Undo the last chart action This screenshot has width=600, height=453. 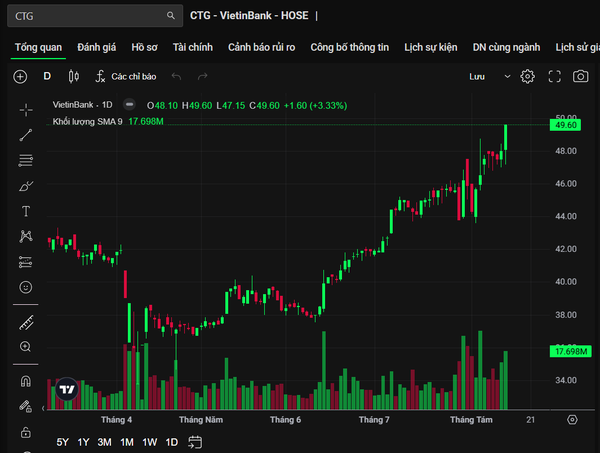point(176,77)
